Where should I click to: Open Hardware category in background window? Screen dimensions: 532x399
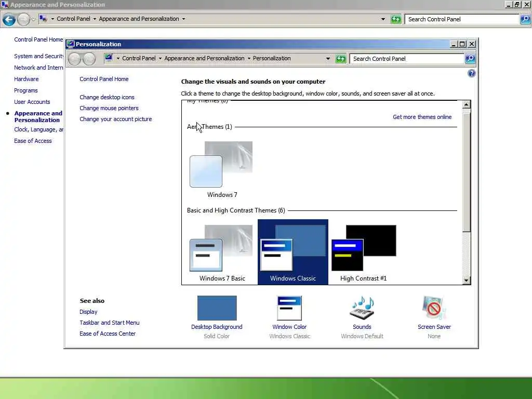coord(26,79)
